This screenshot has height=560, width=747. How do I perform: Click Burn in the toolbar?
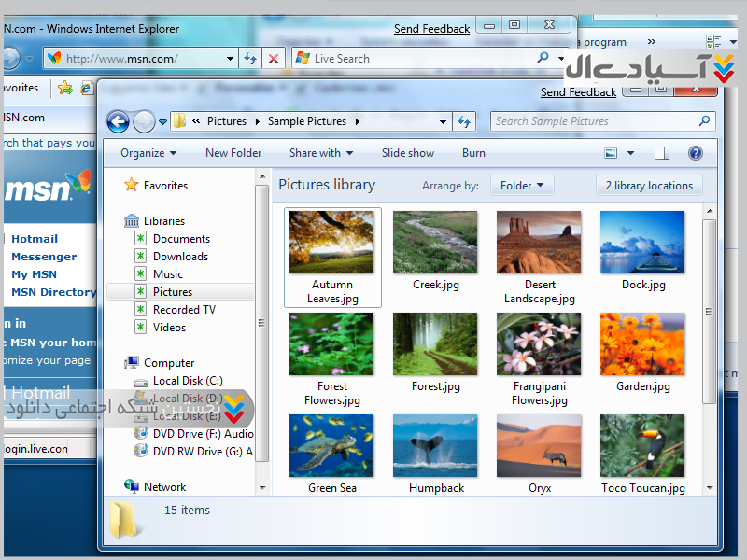point(473,153)
